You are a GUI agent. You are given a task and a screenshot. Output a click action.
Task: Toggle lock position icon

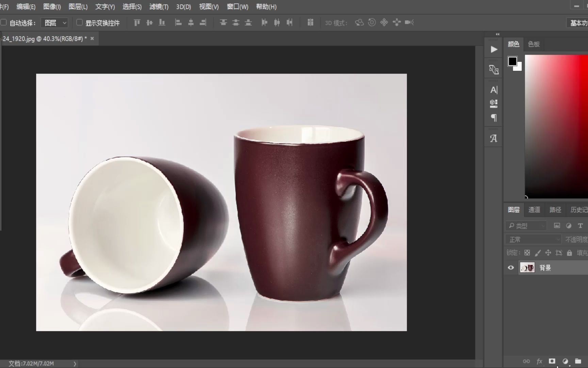point(548,253)
